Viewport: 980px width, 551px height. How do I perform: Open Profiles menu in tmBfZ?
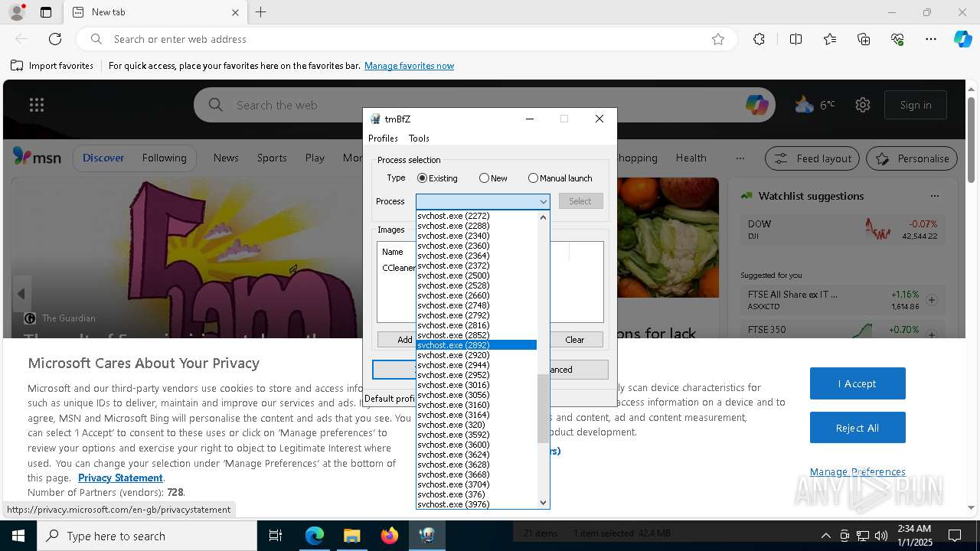coord(383,139)
